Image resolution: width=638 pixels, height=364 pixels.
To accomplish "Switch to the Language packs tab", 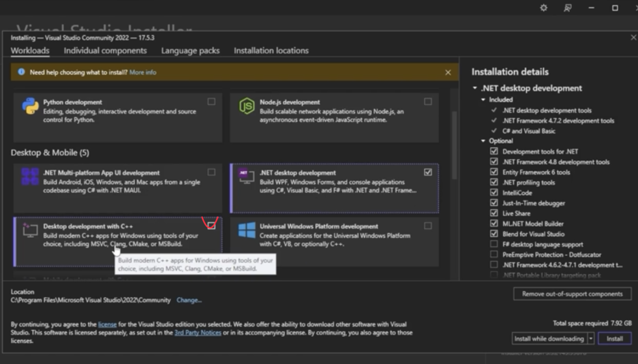I will (x=190, y=50).
